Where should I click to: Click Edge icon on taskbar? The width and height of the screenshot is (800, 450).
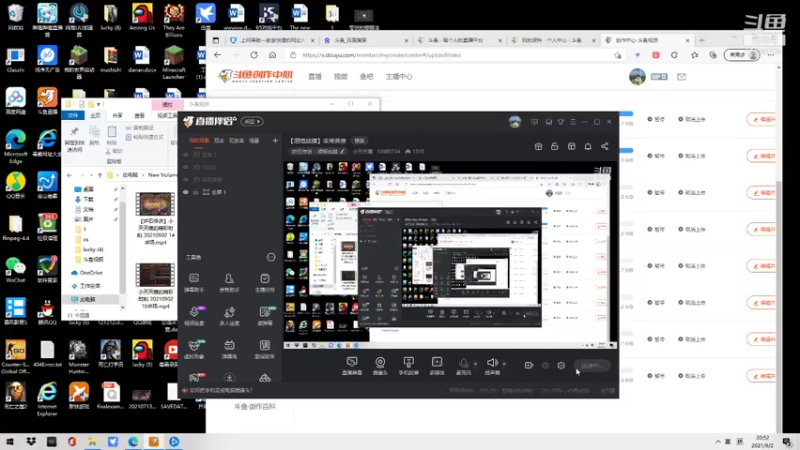click(x=133, y=442)
